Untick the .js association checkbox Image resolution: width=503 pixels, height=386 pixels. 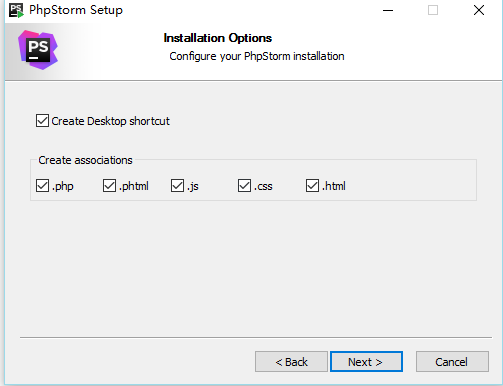177,186
